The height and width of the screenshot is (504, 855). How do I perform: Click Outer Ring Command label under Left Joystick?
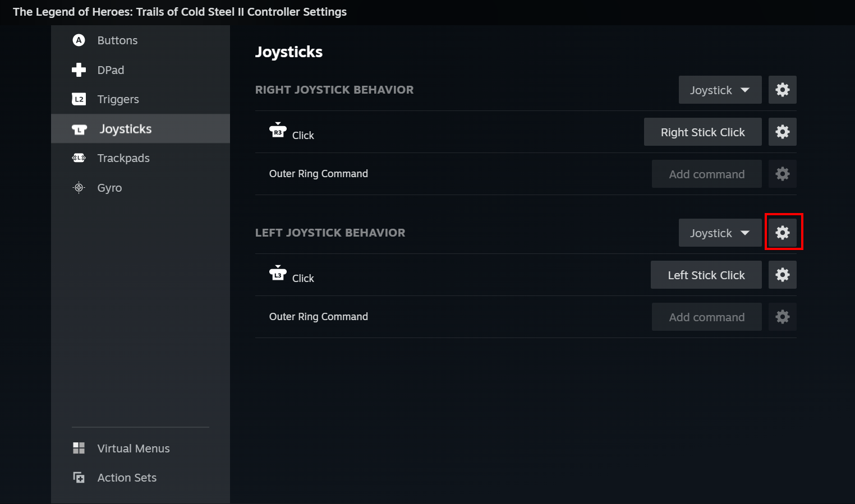pos(319,317)
